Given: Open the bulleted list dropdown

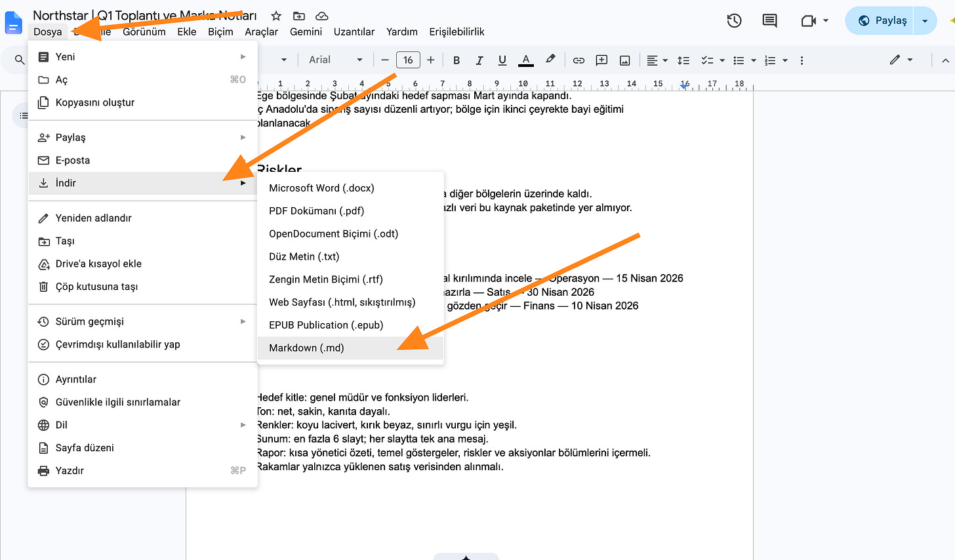Looking at the screenshot, I should (x=744, y=60).
